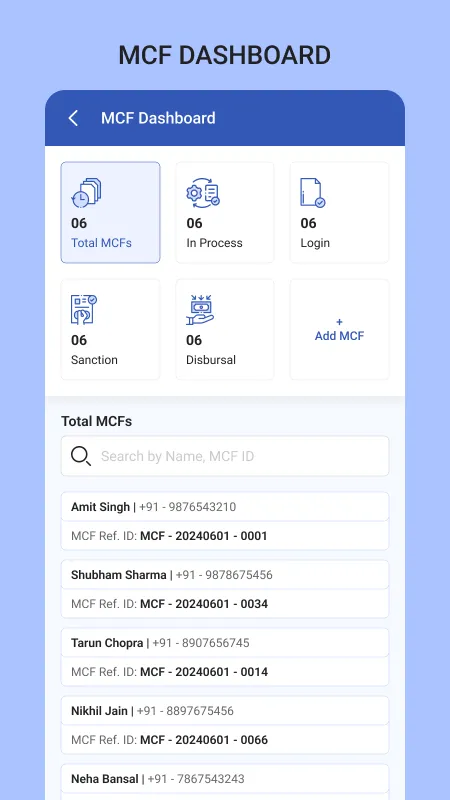Click the MCF Dashboard header title
Screen dimensions: 450x800
click(158, 118)
